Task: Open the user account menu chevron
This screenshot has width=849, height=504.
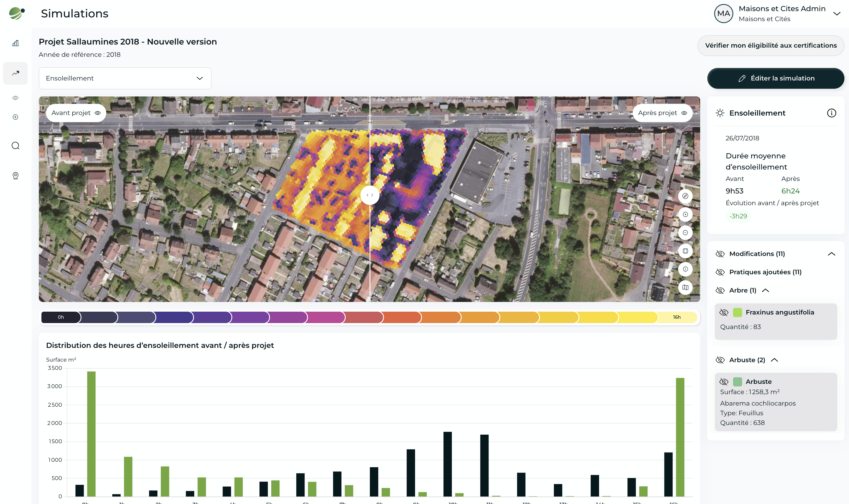Action: (837, 14)
